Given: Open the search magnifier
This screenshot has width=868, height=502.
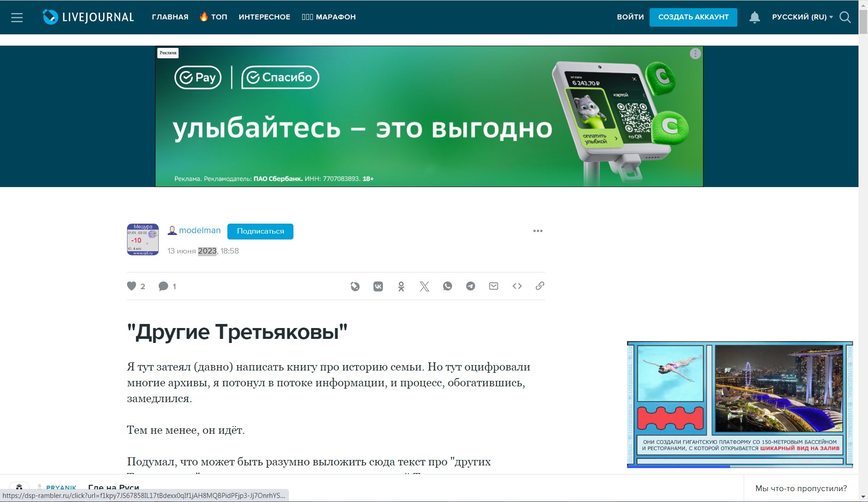Looking at the screenshot, I should click(x=845, y=17).
